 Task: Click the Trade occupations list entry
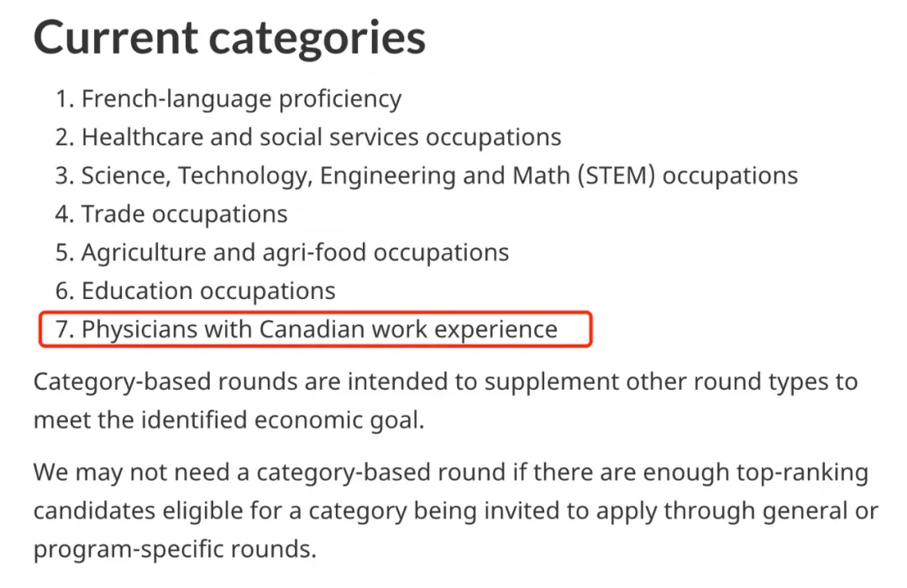(184, 214)
